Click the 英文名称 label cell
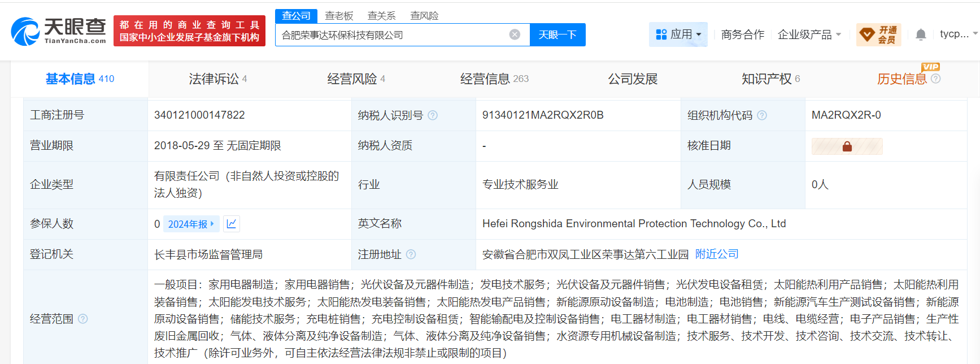Viewport: 980px width, 364px height. (x=413, y=224)
